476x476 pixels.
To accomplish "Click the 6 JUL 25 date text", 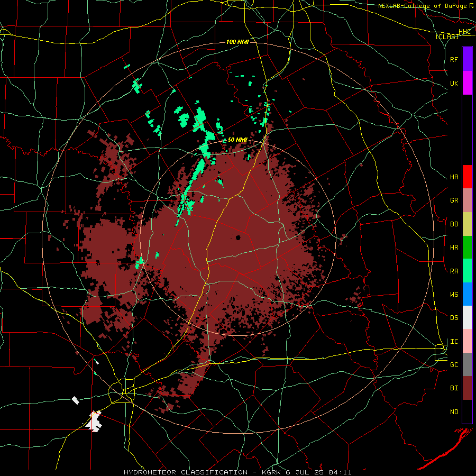I will 306,472.
